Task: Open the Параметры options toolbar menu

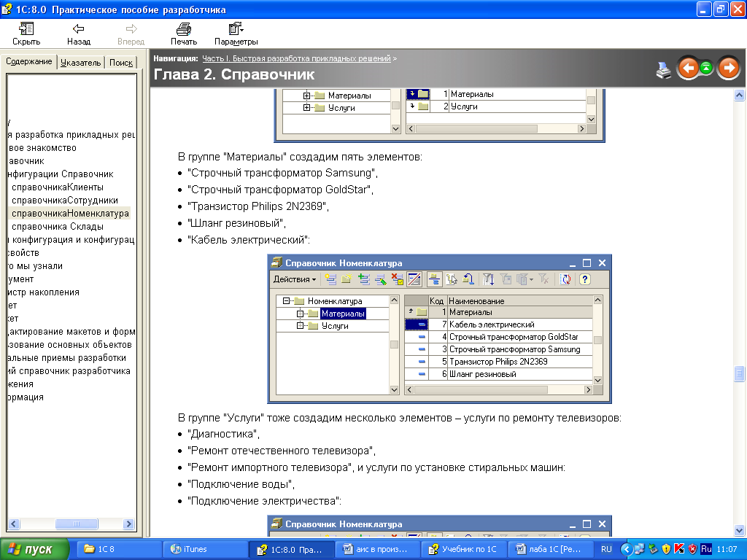Action: pos(236,34)
